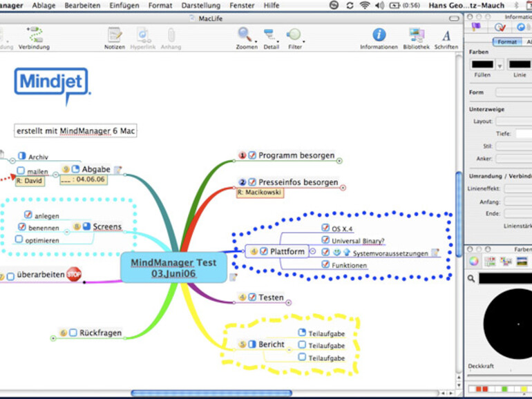Open the note icon beside Systemvoraussetzungen
The width and height of the screenshot is (532, 399).
(x=435, y=253)
